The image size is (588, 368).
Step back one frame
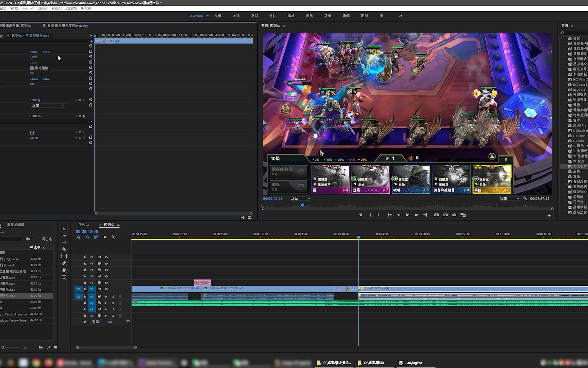[x=399, y=215]
